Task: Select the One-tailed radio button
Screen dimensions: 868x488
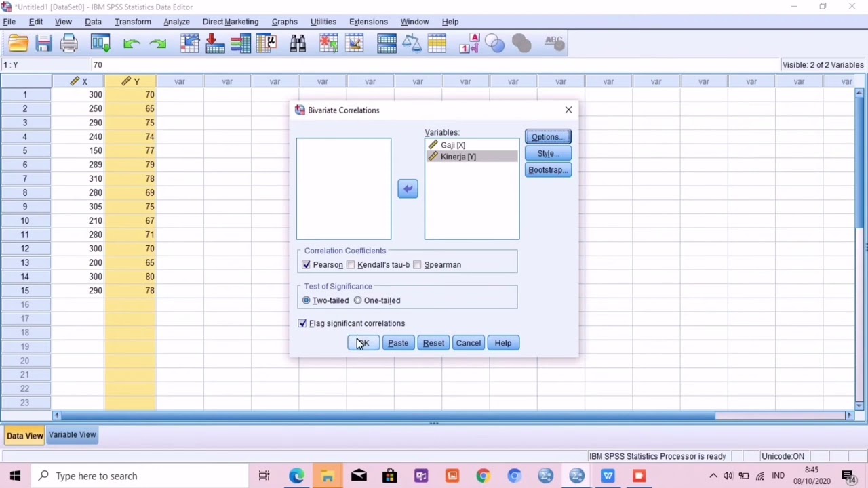Action: point(357,300)
